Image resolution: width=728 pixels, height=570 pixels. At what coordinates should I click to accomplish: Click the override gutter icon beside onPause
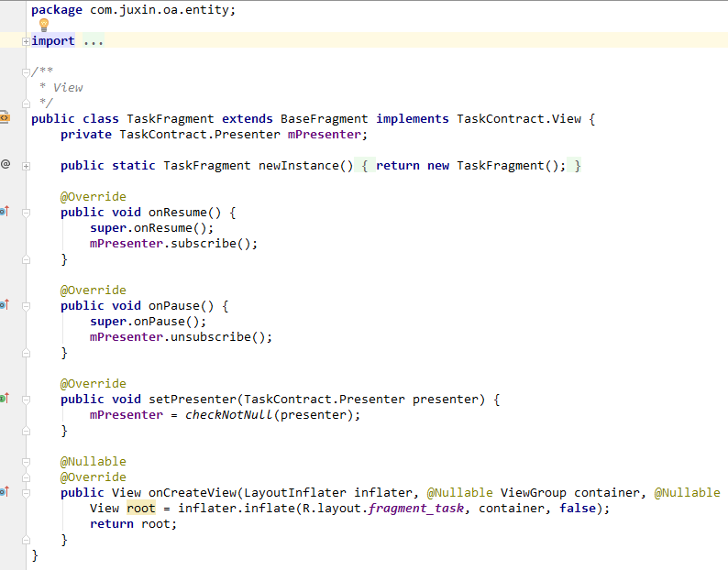coord(5,305)
